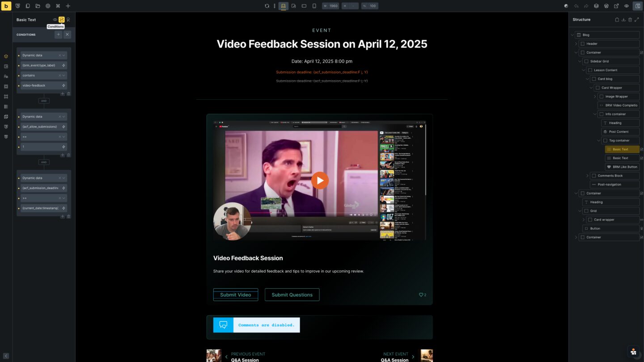The width and height of the screenshot is (644, 362).
Task: Collapse the Blog tree node
Action: pyautogui.click(x=572, y=35)
